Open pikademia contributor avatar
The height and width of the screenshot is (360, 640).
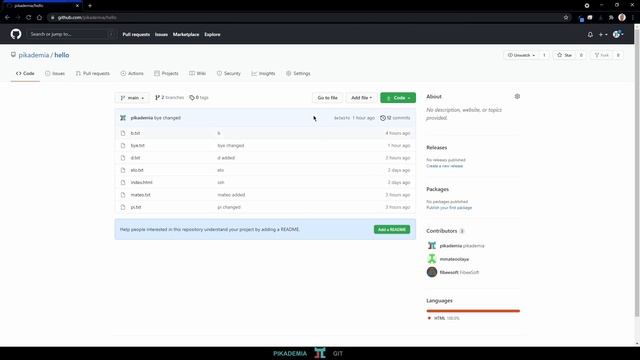tap(432, 246)
